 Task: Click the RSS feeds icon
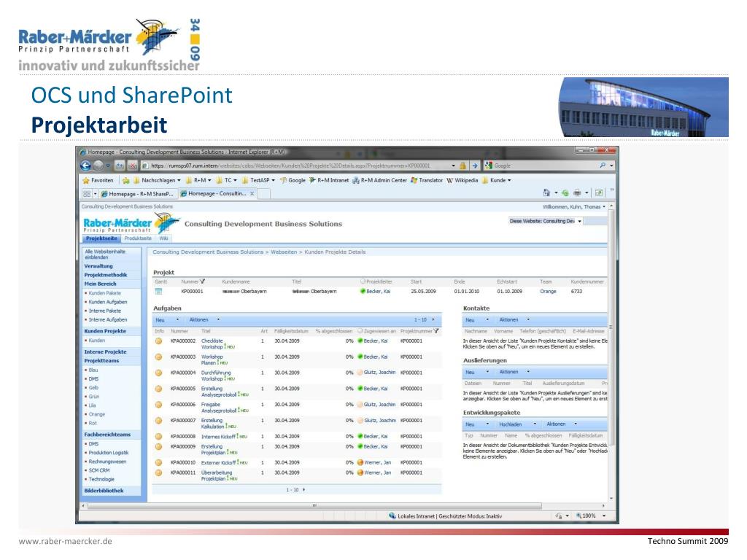coord(565,192)
